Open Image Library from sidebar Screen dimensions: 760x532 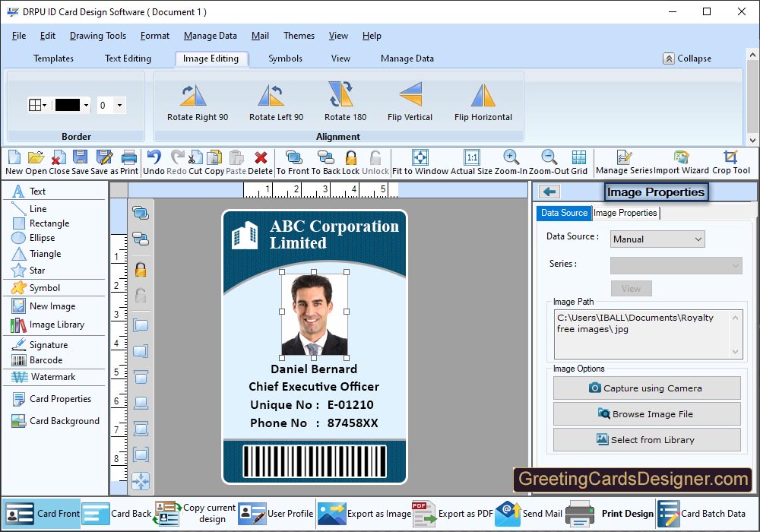47,325
